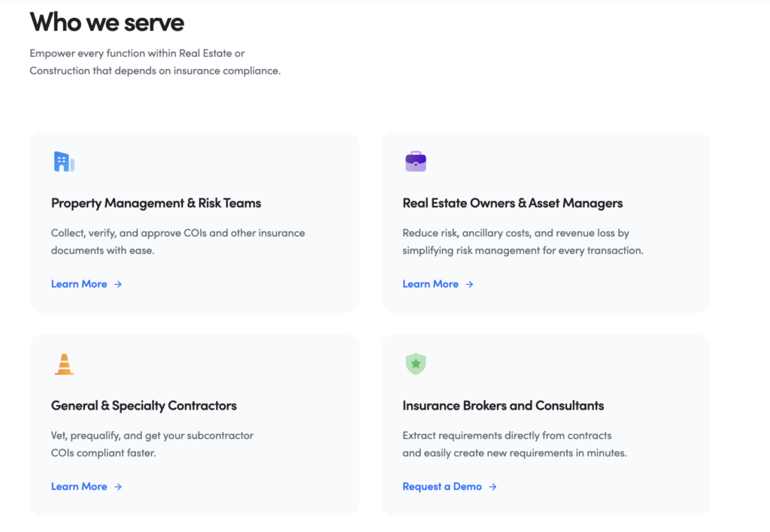Click 'Extract requirements directly from contracts' text
770x532 pixels.
[x=514, y=444]
